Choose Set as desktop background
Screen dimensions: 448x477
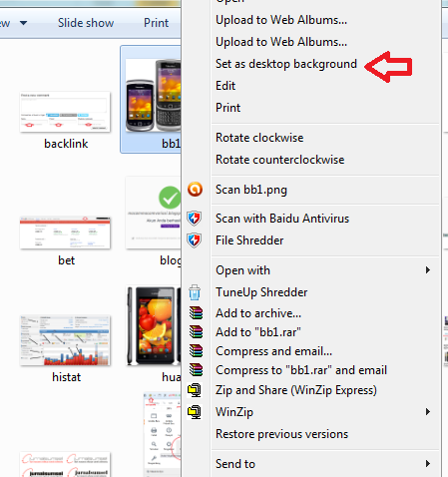(x=286, y=64)
